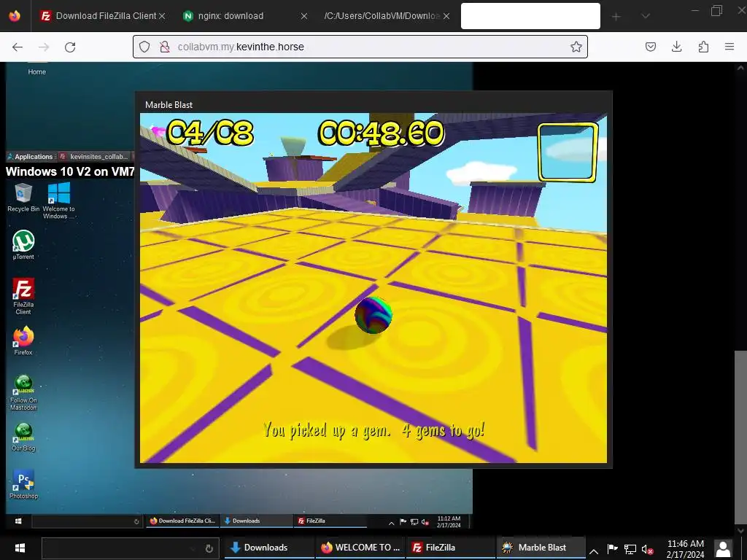
Task: Switch to the Download FileZilla Client tab
Action: [x=102, y=16]
